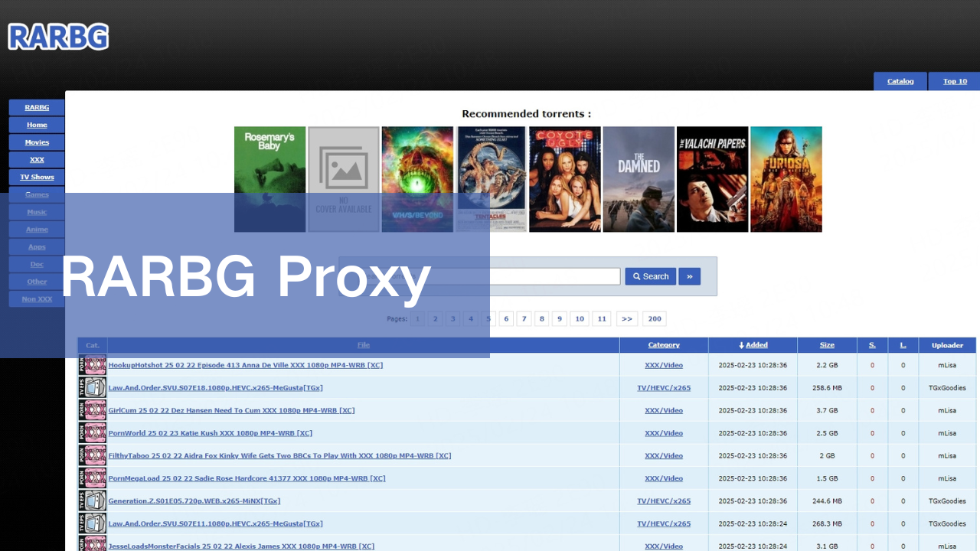
Task: Sort by Size column header
Action: pos(827,345)
